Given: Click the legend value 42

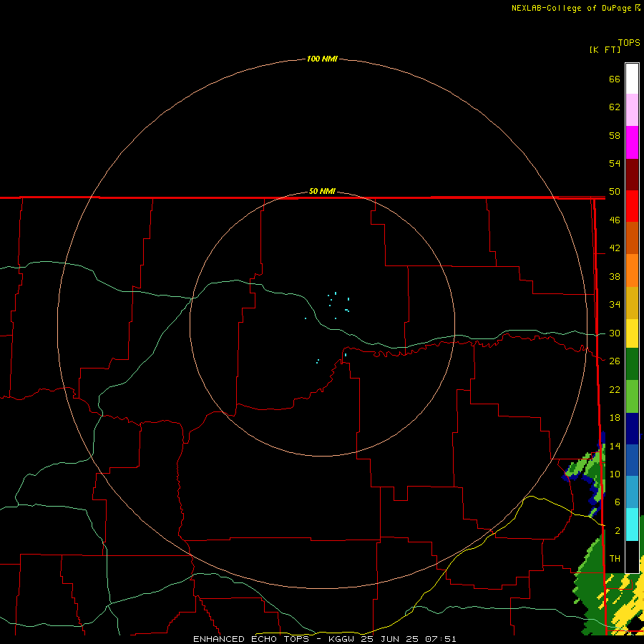Looking at the screenshot, I should tap(615, 248).
